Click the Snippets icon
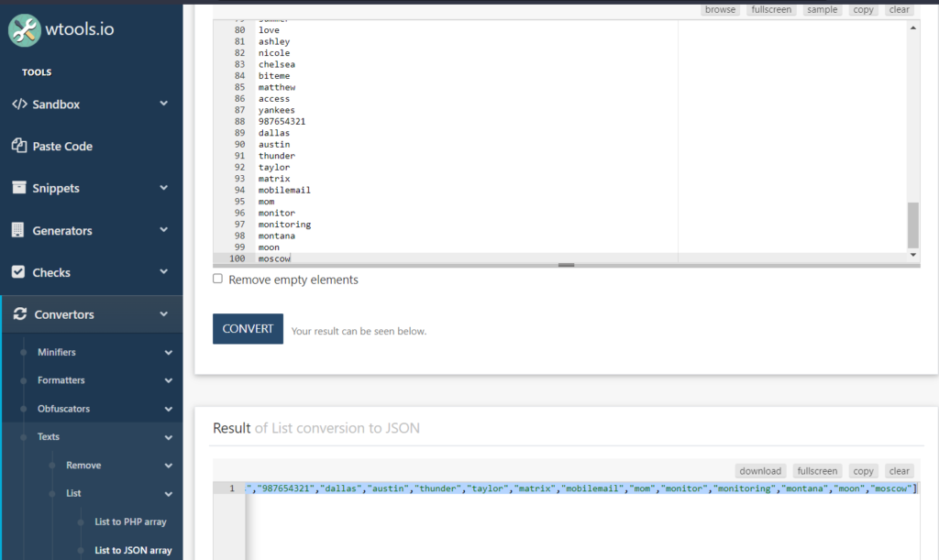The image size is (939, 560). [x=19, y=188]
